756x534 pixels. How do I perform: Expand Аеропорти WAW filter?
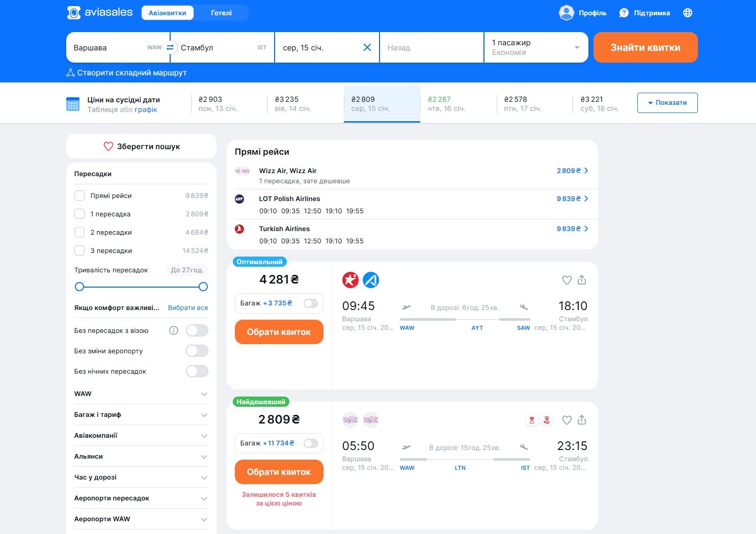pos(141,519)
